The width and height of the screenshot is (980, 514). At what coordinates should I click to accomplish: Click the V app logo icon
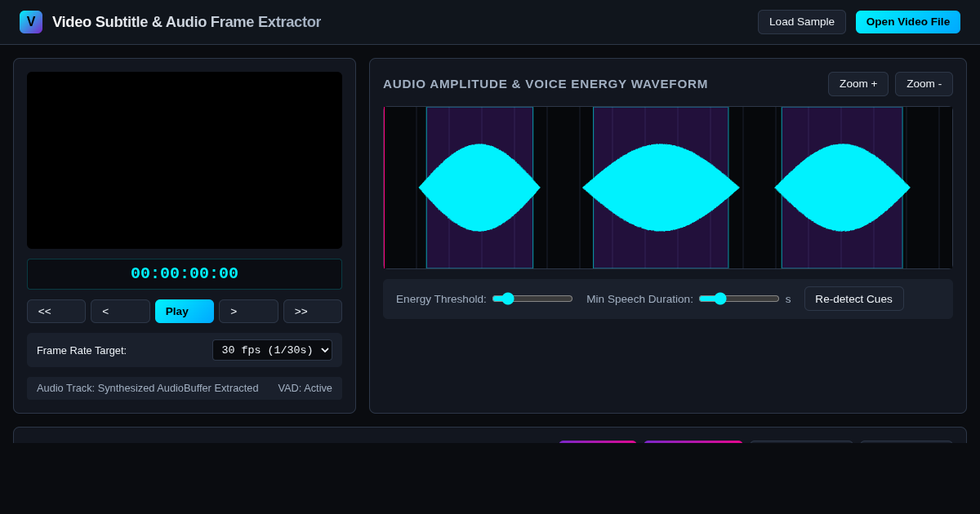[x=31, y=22]
